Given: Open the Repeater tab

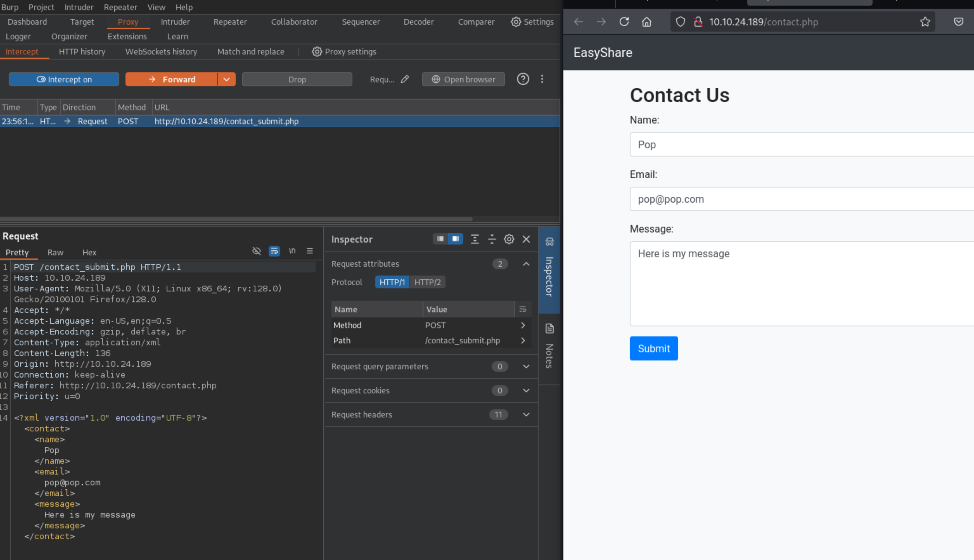Looking at the screenshot, I should [x=230, y=22].
